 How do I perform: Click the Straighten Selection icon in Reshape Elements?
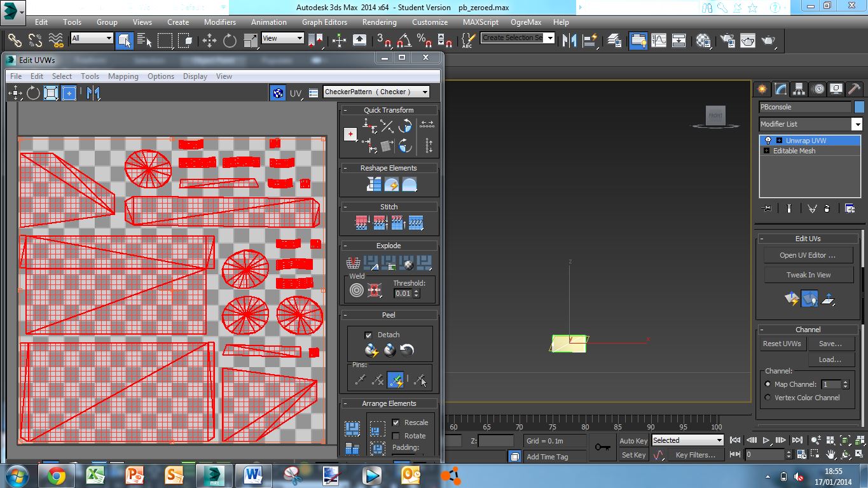[x=373, y=185]
